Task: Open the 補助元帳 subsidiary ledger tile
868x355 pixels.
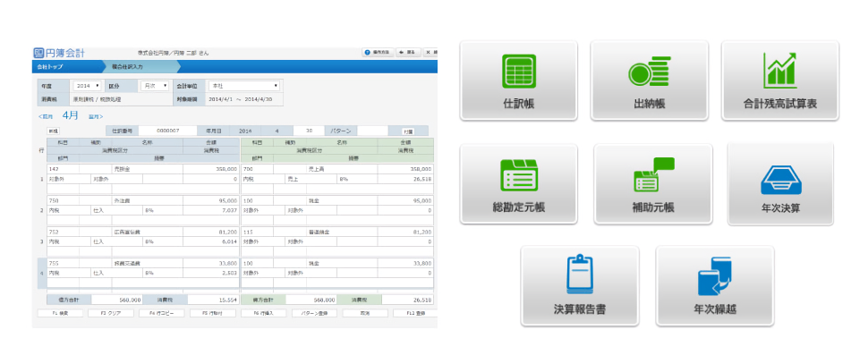Action: (653, 184)
